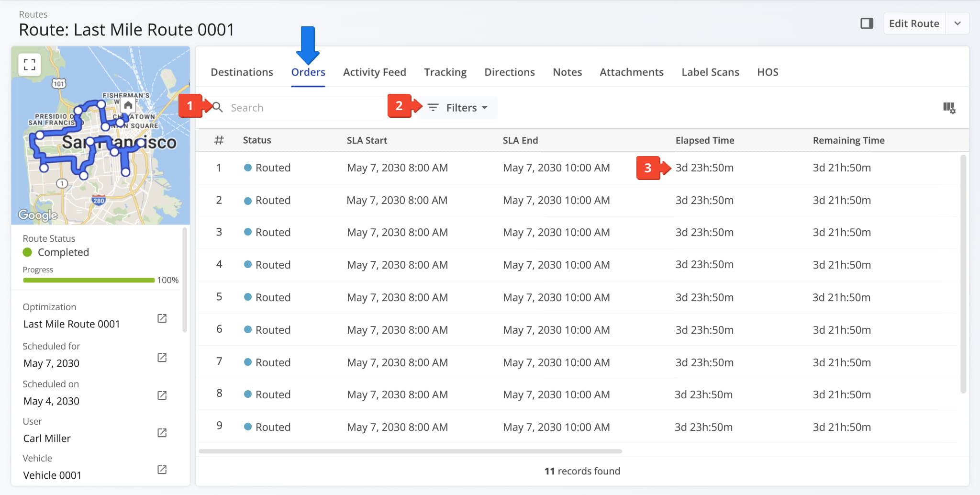Click the Routes breadcrumb link
Screen dimensions: 980x495
[x=33, y=14]
